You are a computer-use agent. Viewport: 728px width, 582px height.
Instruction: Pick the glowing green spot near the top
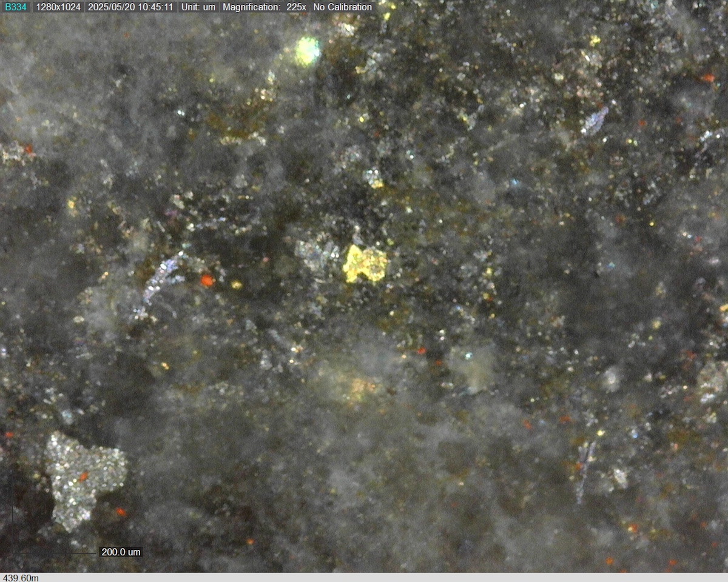click(308, 51)
